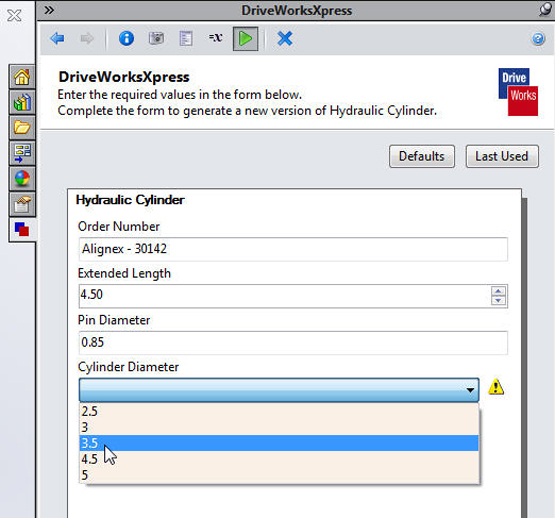The image size is (555, 518).
Task: Select 4.5 from the diameter list
Action: pyautogui.click(x=279, y=459)
